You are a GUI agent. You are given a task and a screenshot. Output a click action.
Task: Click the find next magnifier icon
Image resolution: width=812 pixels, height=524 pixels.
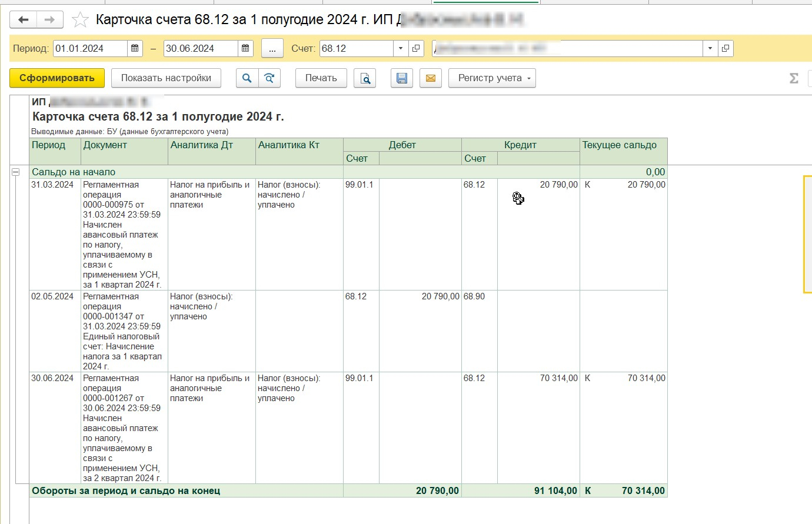269,78
